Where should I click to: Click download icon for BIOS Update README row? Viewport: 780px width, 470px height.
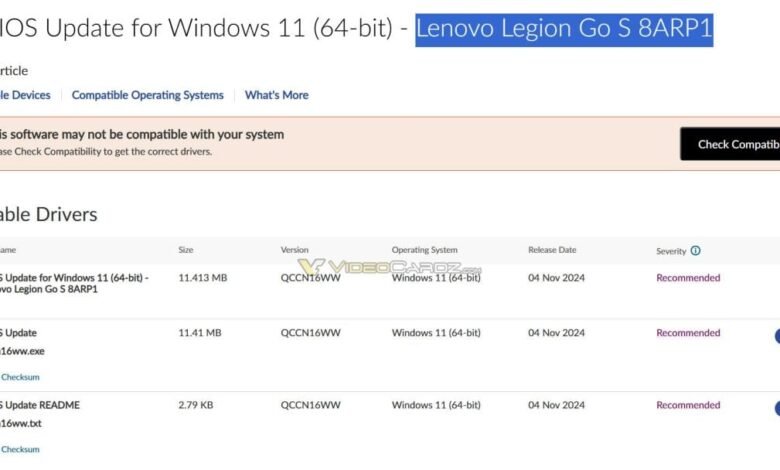click(777, 408)
